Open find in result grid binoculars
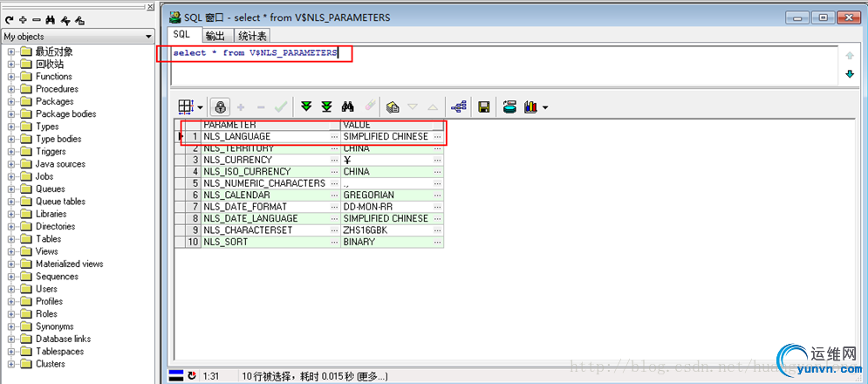The width and height of the screenshot is (868, 384). (x=348, y=106)
